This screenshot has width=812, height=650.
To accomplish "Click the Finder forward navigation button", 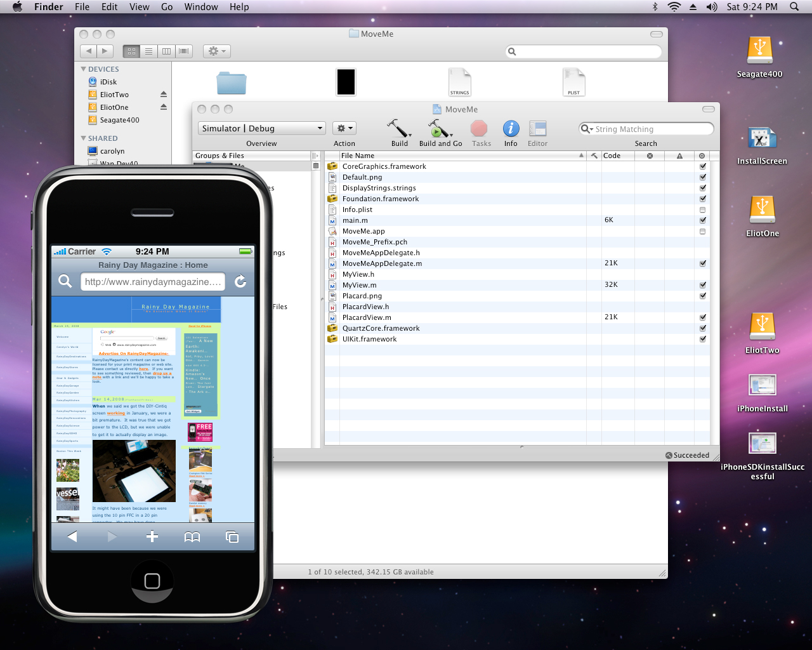I will coord(105,51).
